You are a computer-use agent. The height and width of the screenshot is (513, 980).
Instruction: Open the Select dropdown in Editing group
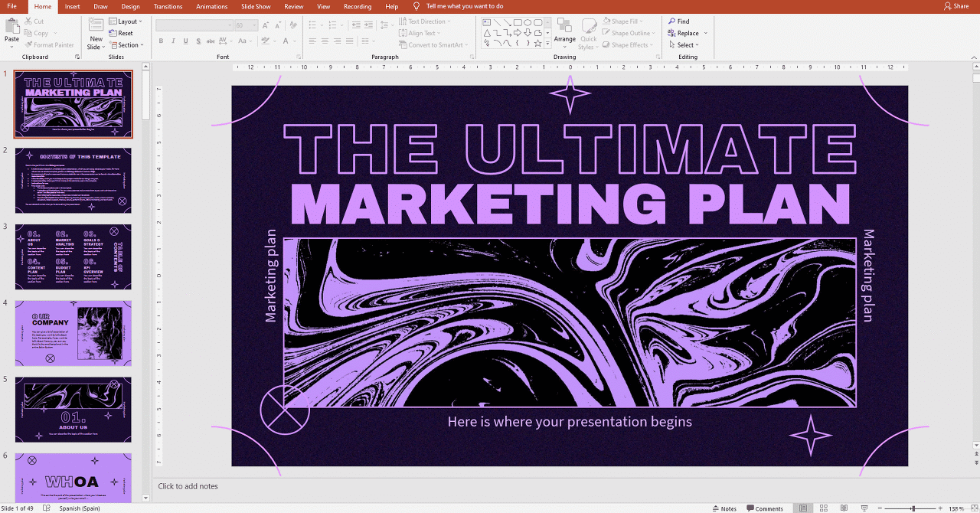(x=683, y=45)
